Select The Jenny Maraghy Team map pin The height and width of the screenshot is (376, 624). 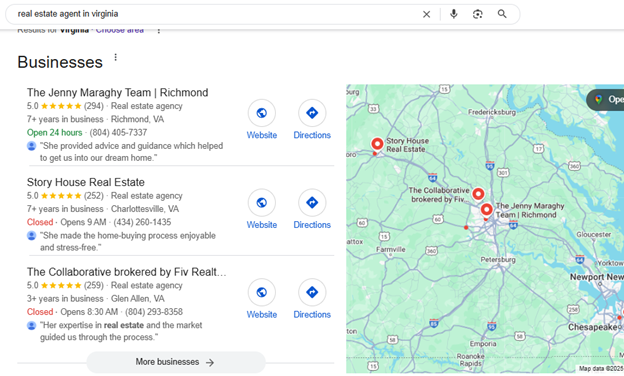pyautogui.click(x=486, y=209)
